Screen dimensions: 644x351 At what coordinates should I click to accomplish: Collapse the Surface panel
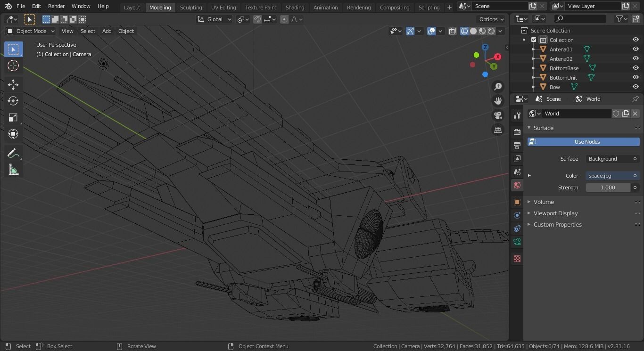point(543,128)
